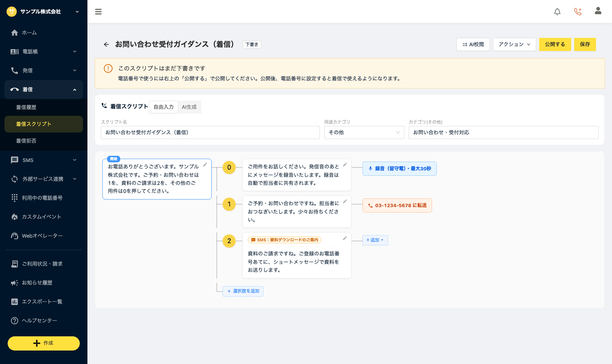Click the ご予約・お問い合わせですね message text

click(x=294, y=211)
